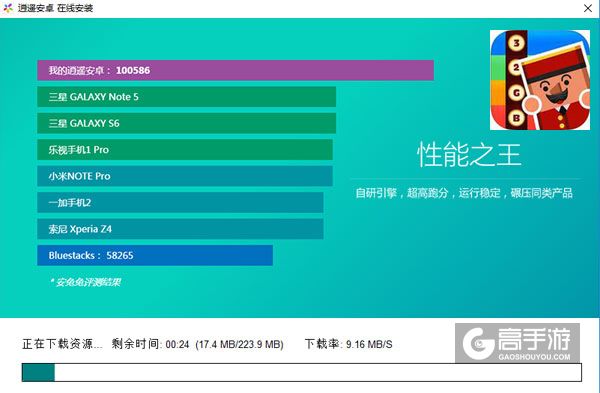Click the 性能之王 heading
This screenshot has width=600, height=393.
[x=469, y=155]
